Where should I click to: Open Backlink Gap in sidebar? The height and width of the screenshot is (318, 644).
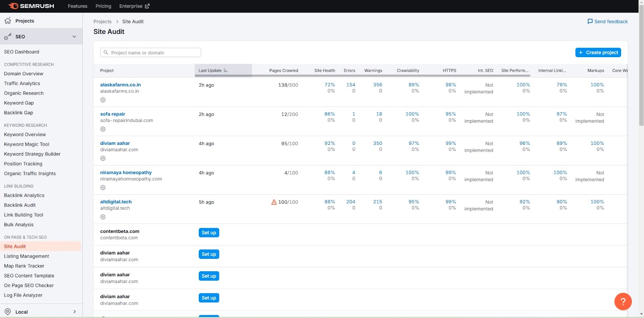pyautogui.click(x=19, y=113)
